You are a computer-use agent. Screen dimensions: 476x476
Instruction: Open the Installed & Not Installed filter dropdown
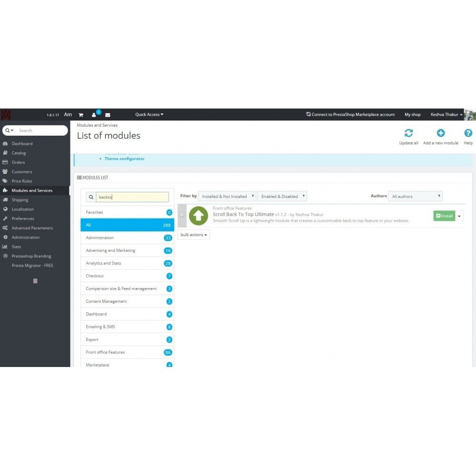coord(227,197)
